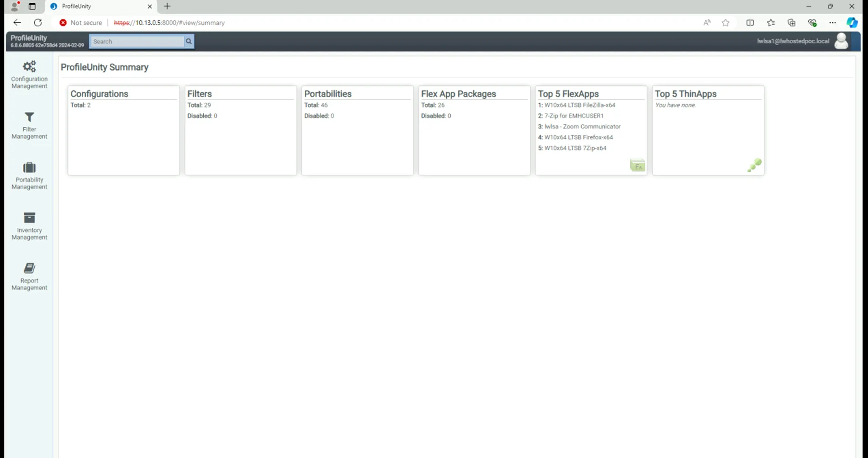Click the Top 5 FlexApps heading
Image resolution: width=868 pixels, height=458 pixels.
(x=568, y=94)
